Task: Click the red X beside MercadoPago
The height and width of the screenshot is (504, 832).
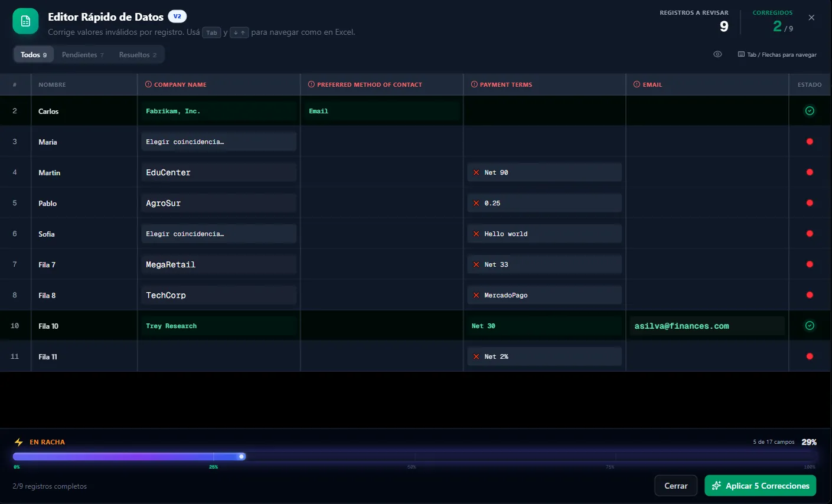Action: [476, 295]
